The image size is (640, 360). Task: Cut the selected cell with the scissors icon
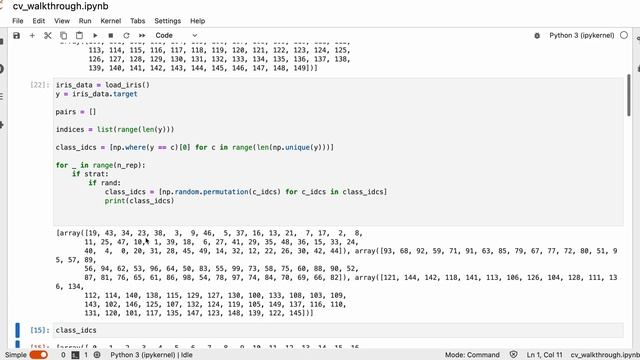[48, 36]
